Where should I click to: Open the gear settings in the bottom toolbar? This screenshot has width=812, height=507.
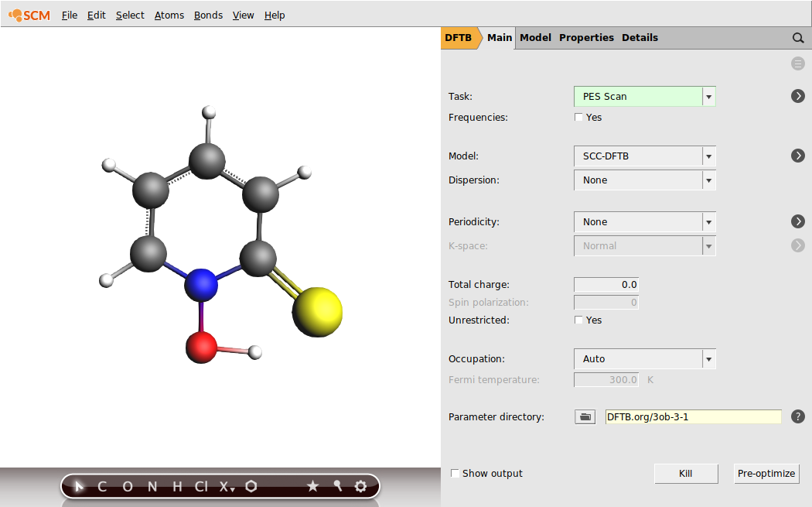point(361,486)
